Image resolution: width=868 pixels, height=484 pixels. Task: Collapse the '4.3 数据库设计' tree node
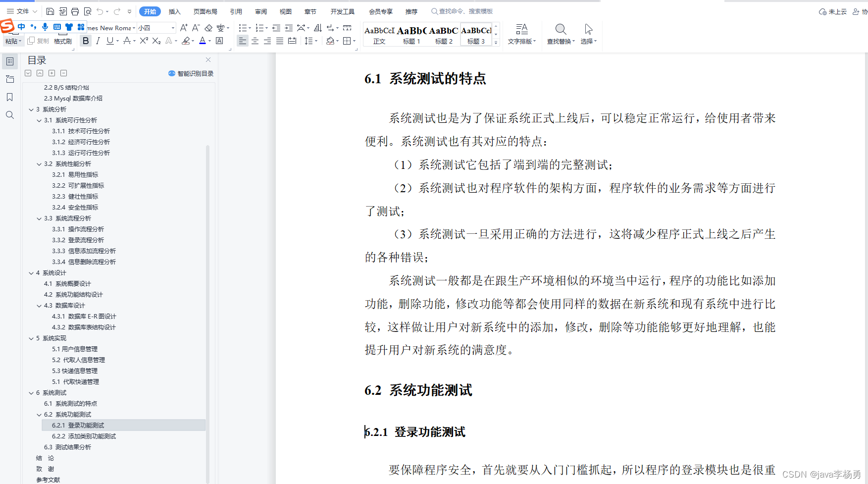click(x=39, y=306)
